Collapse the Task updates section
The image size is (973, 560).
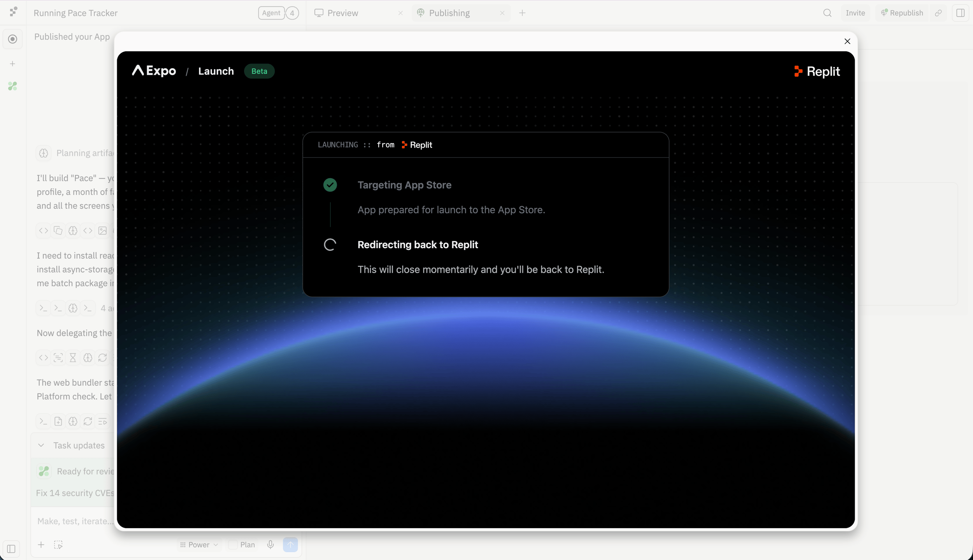point(41,445)
